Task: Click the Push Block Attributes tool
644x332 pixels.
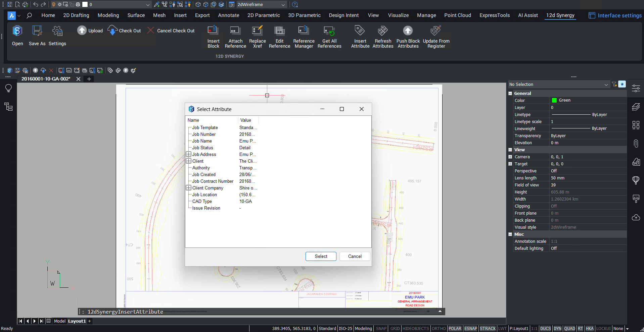Action: 408,37
